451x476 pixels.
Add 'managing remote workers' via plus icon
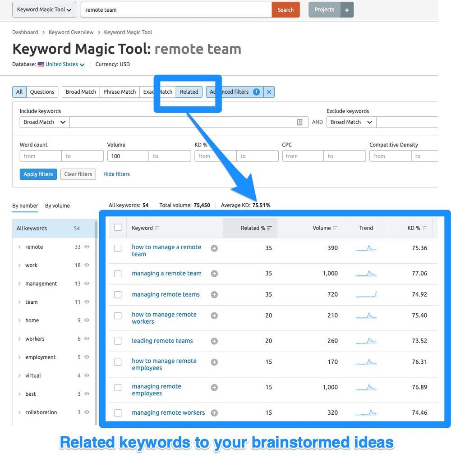pos(214,413)
